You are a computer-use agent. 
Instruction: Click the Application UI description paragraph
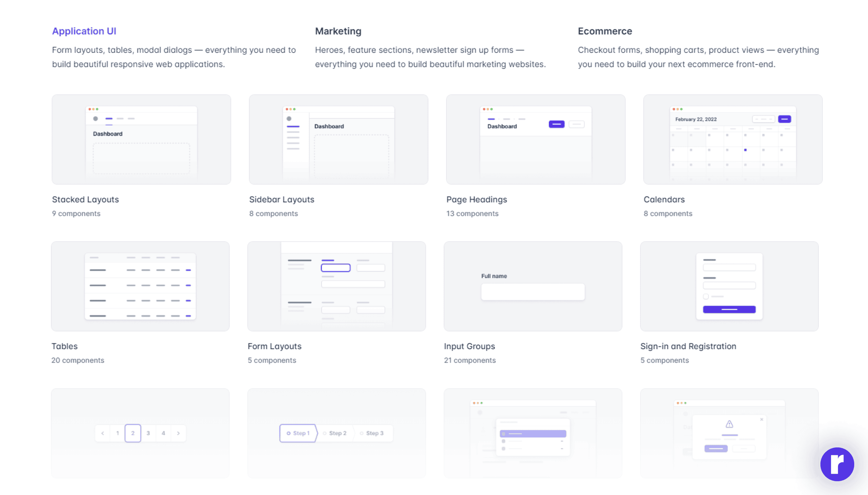click(174, 57)
